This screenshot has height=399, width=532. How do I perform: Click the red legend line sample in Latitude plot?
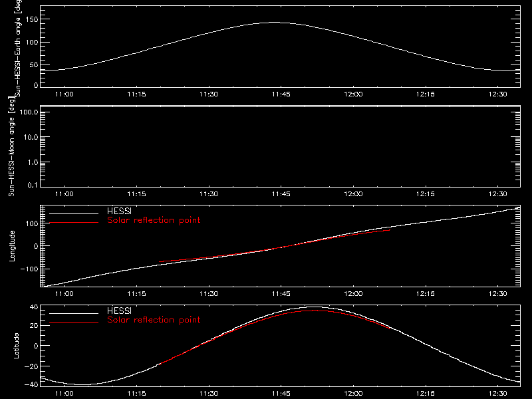74,322
